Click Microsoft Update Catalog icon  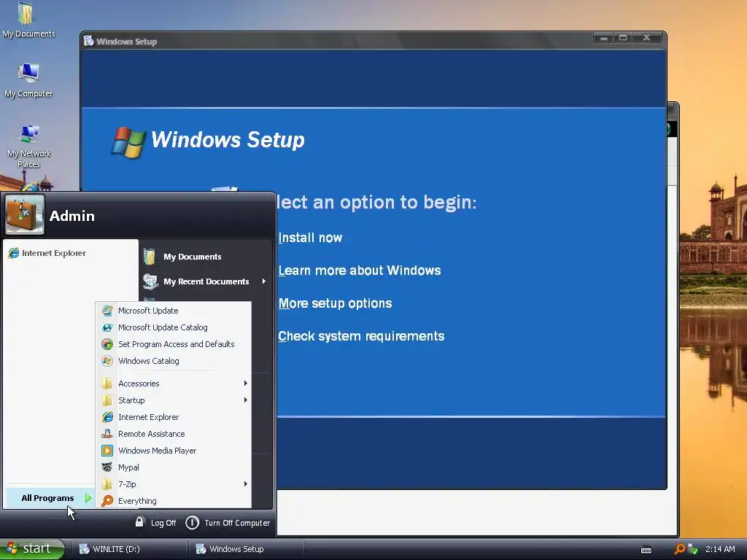pyautogui.click(x=107, y=327)
